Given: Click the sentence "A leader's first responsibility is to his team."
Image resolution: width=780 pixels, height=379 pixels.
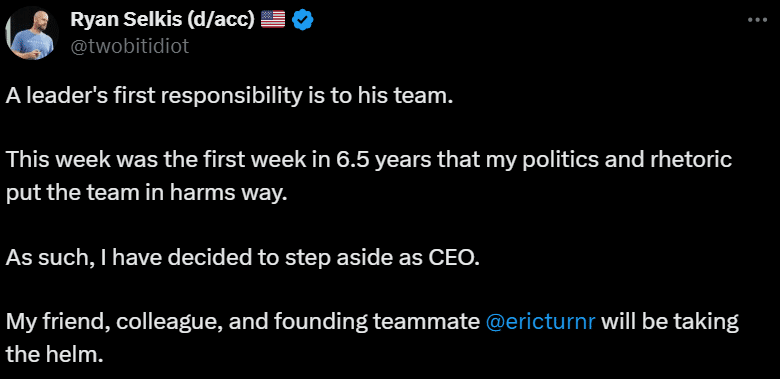Looking at the screenshot, I should click(x=230, y=96).
